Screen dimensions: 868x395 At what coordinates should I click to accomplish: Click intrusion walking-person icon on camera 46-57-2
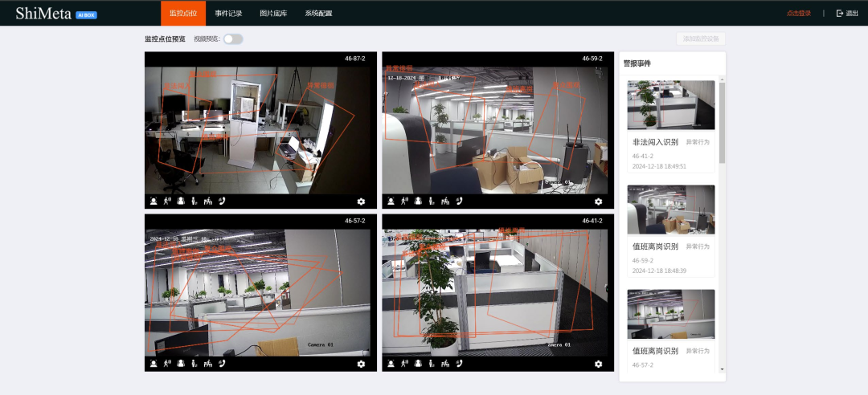[x=167, y=364]
